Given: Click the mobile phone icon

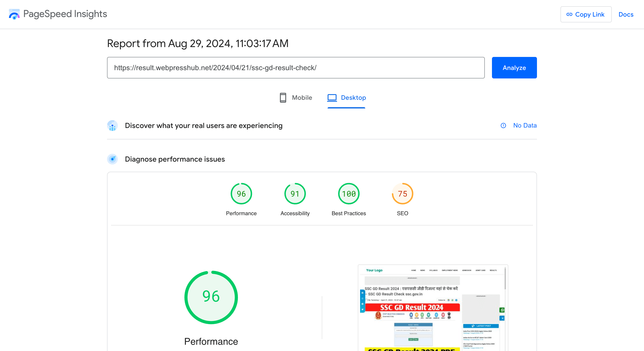Looking at the screenshot, I should point(283,97).
